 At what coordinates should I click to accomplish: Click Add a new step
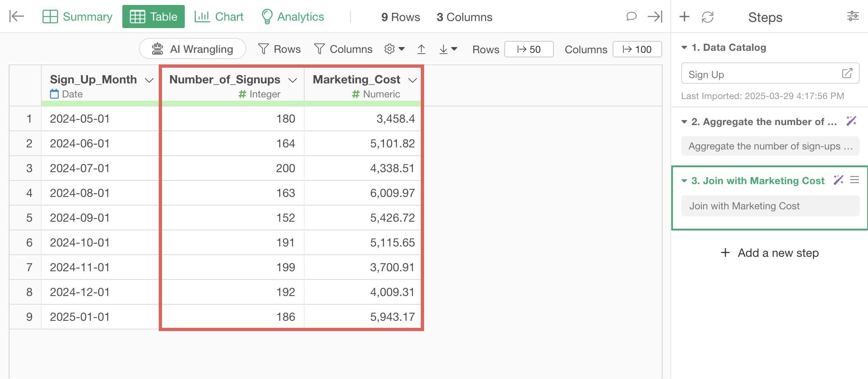click(770, 253)
